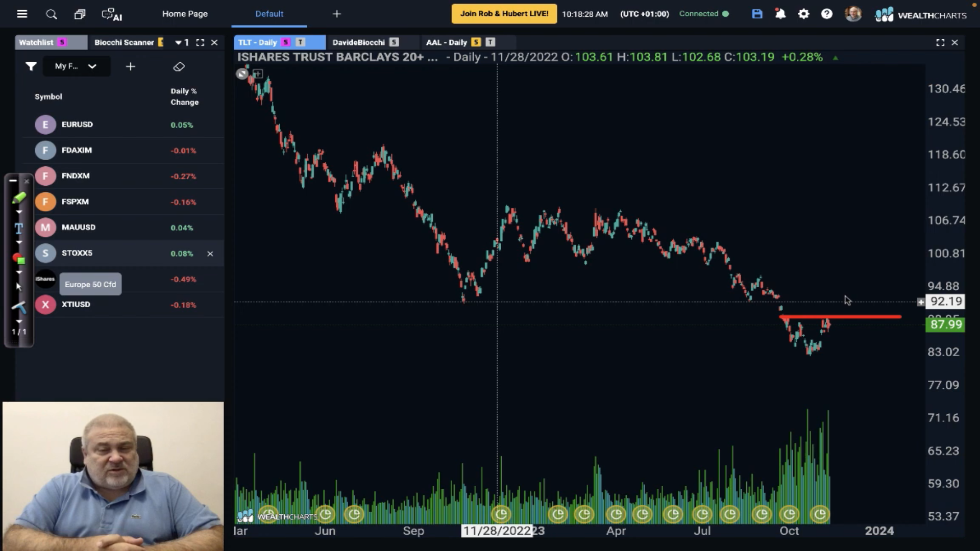Screen dimensions: 980x551
Task: Open the My F... watchlist dropdown
Action: [x=76, y=66]
